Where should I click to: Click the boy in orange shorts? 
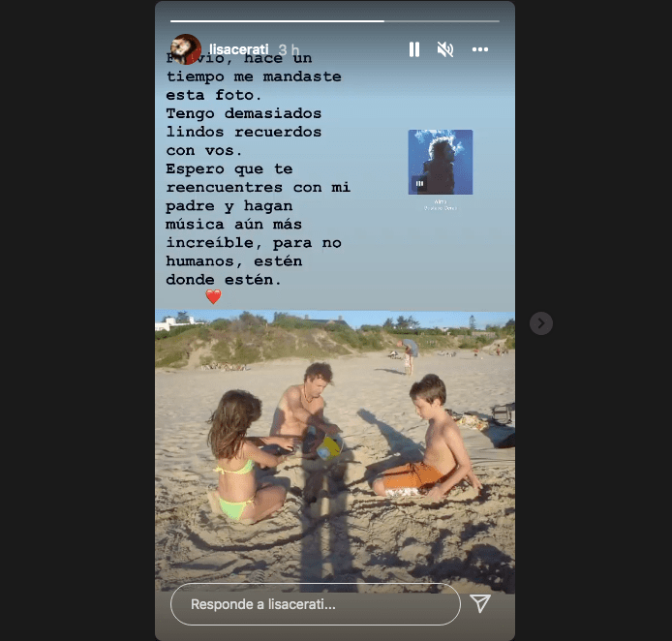point(426,437)
